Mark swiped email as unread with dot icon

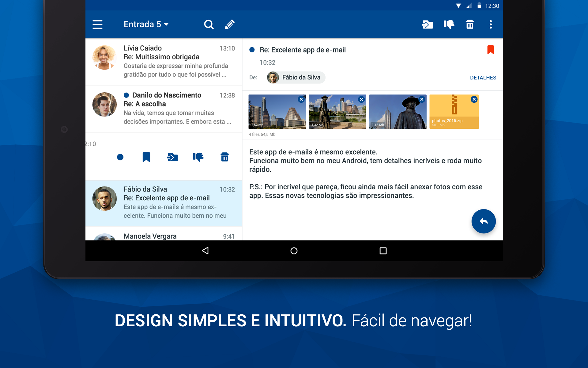tap(120, 157)
